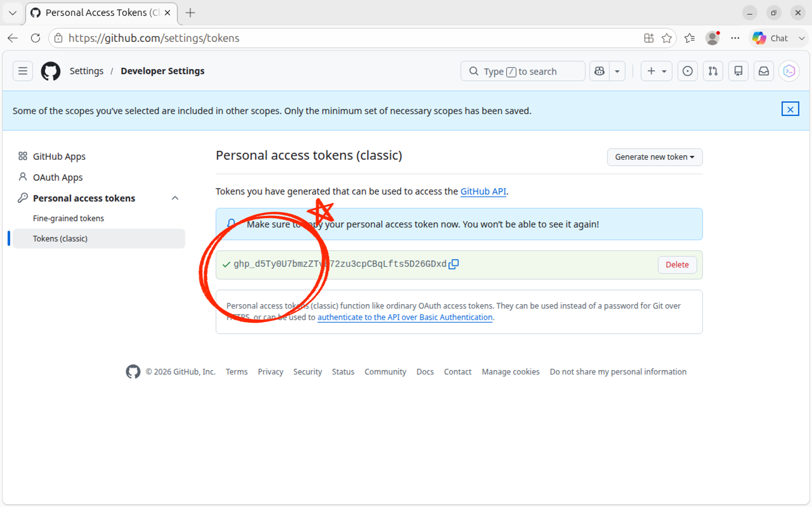Open the Create new plus menu
Viewport: 812px width, 507px height.
657,71
